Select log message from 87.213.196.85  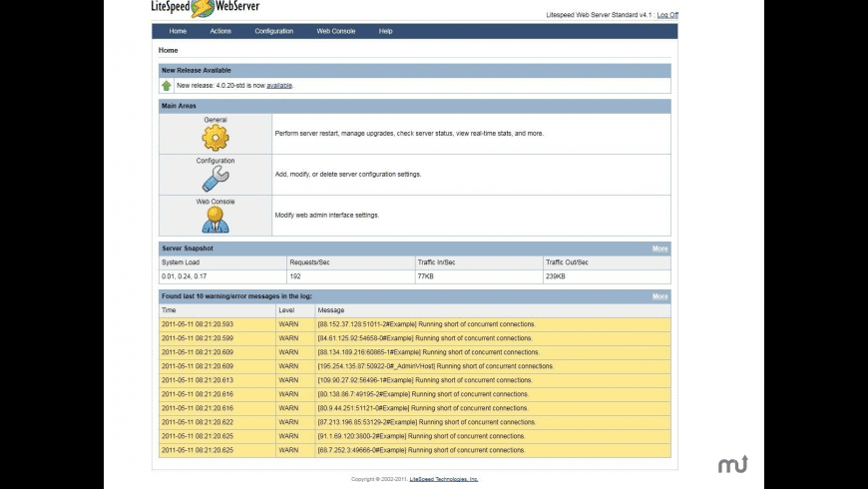point(427,422)
